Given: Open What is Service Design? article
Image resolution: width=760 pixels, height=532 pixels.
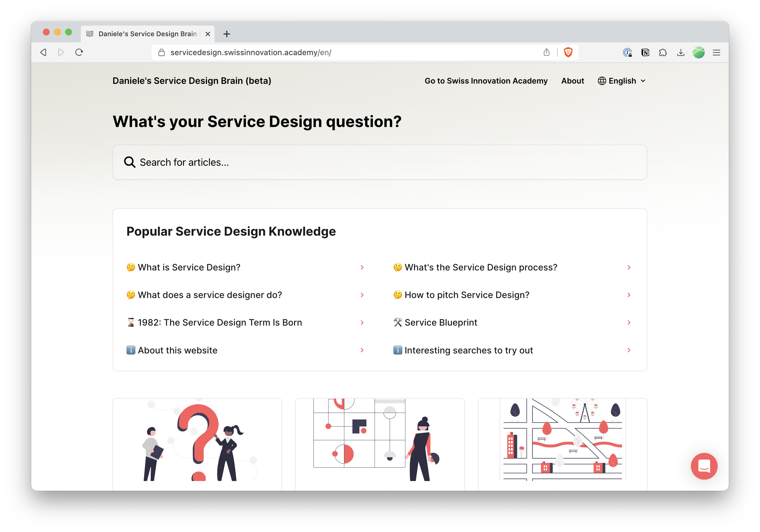Looking at the screenshot, I should coord(189,267).
